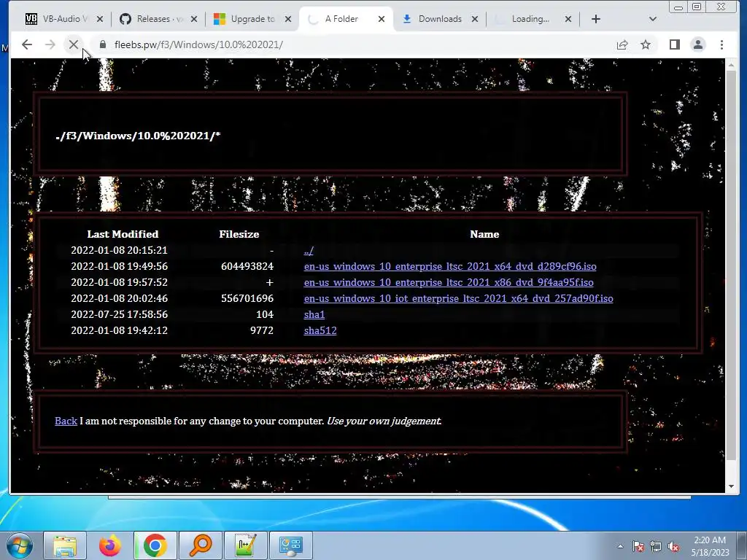Image resolution: width=747 pixels, height=560 pixels.
Task: Click the Filesize column header
Action: click(239, 234)
